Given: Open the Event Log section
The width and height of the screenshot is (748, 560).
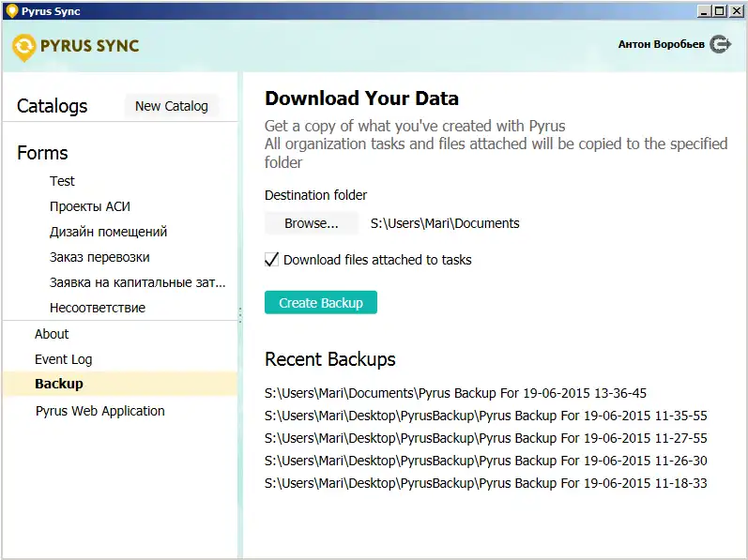Looking at the screenshot, I should (x=64, y=359).
